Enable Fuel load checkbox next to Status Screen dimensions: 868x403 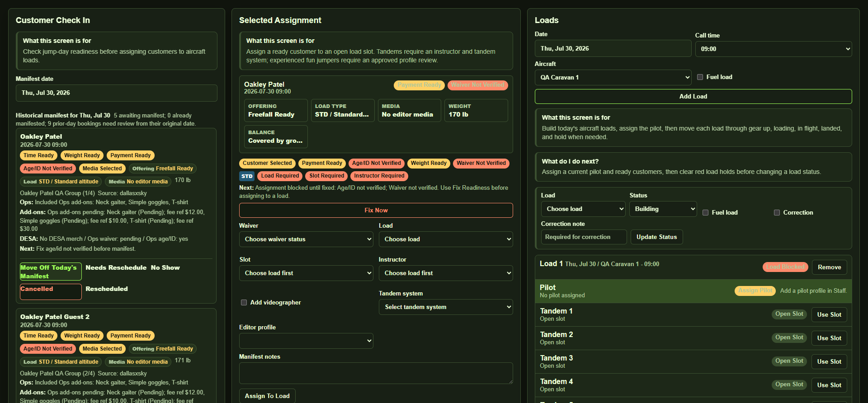tap(705, 213)
